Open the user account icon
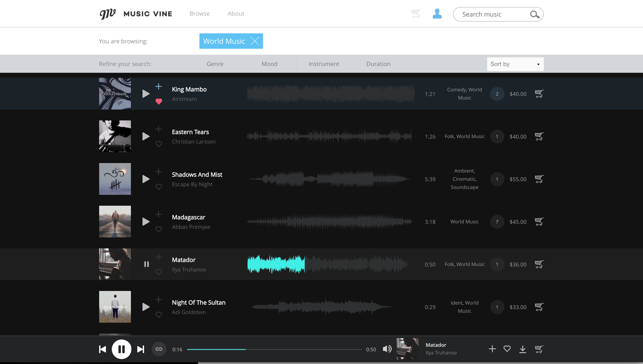Image resolution: width=643 pixels, height=364 pixels. [437, 14]
